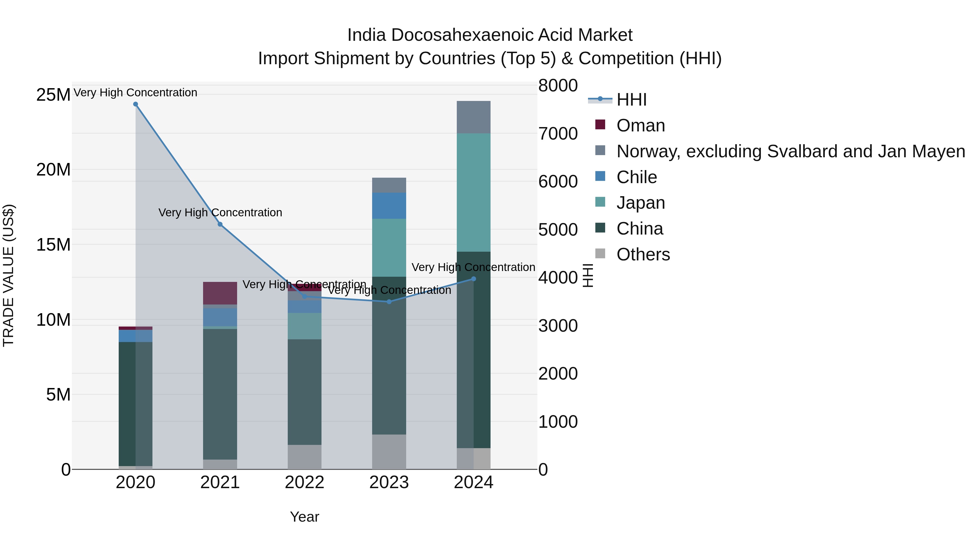The image size is (980, 551).
Task: Click the 1000 HHI axis tick
Action: pos(558,422)
